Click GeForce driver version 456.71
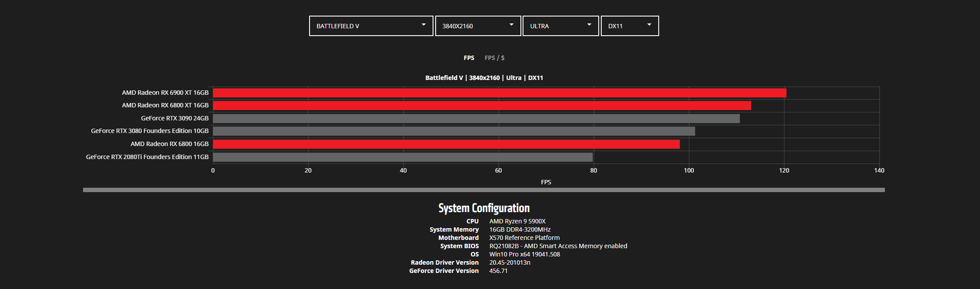Screen dimensions: 980x289 point(498,271)
